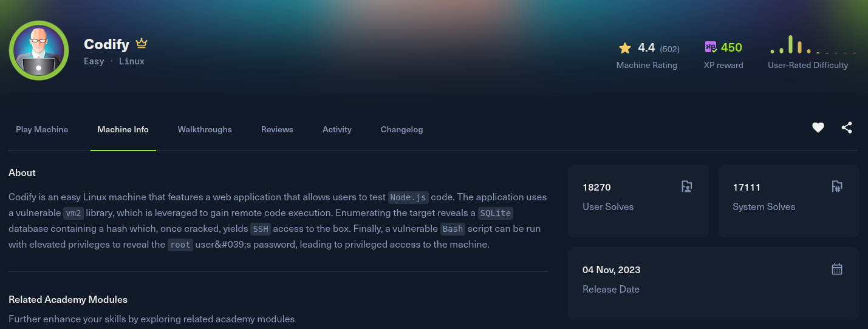Click the 4.4 machine rating value

pyautogui.click(x=646, y=48)
